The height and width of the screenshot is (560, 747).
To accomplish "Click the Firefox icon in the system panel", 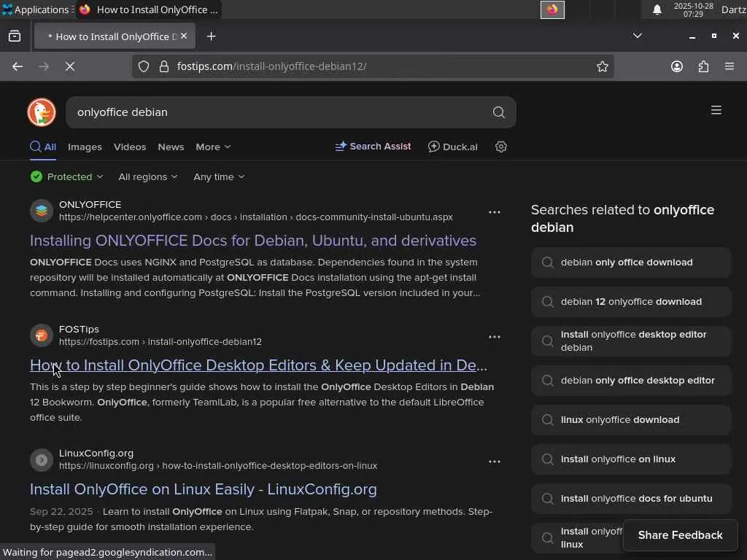I will click(x=552, y=9).
